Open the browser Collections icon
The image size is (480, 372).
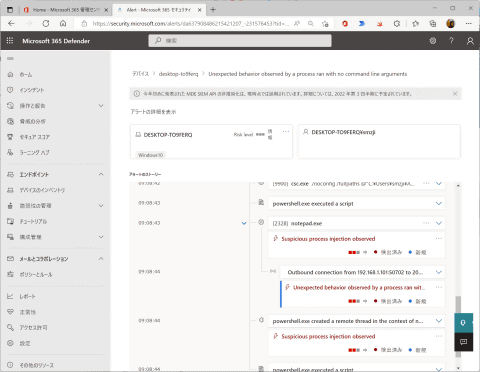(433, 24)
